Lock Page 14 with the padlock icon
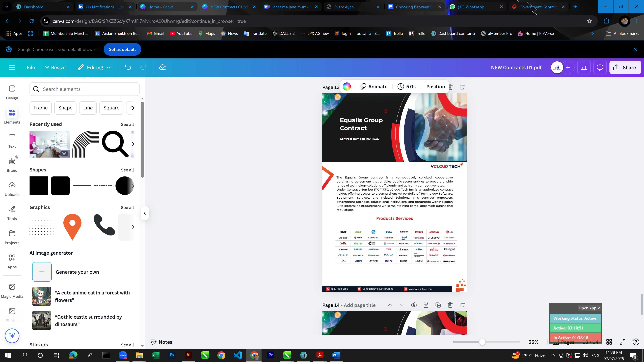This screenshot has width=644, height=362. tap(426, 305)
